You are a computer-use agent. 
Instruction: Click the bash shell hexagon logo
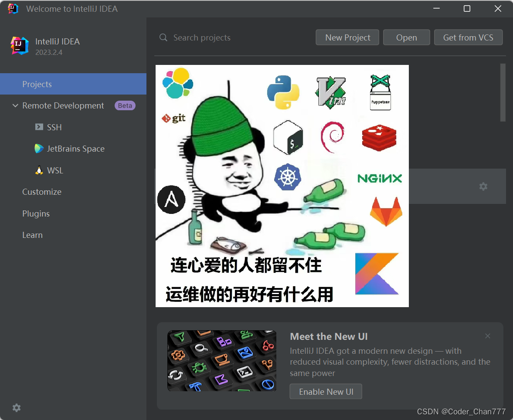coord(288,138)
